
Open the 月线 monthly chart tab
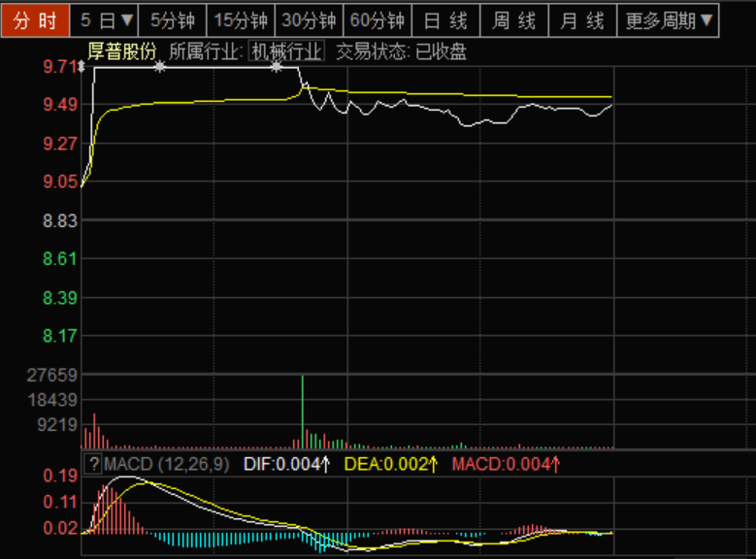click(x=583, y=20)
